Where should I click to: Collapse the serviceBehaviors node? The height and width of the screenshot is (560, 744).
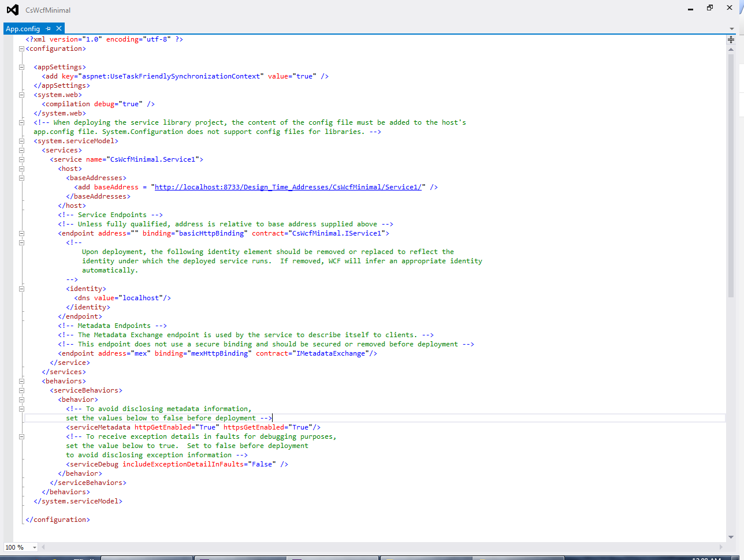[x=21, y=390]
